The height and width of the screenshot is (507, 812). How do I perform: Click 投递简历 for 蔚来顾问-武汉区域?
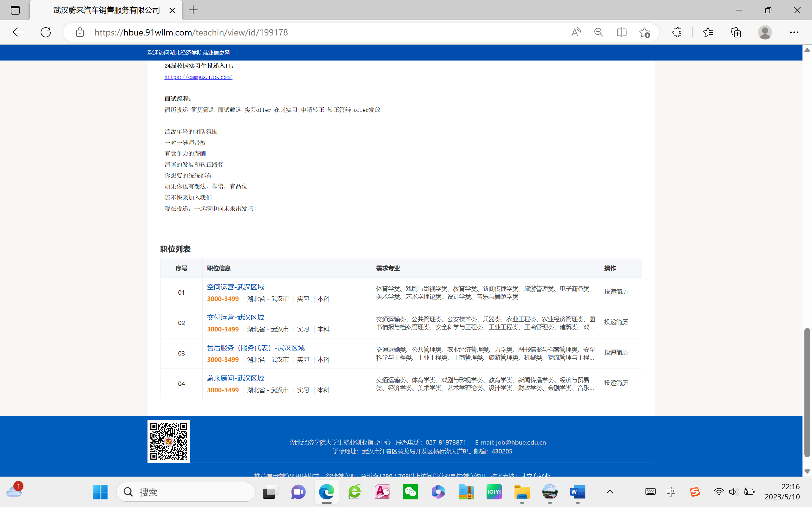pyautogui.click(x=616, y=382)
